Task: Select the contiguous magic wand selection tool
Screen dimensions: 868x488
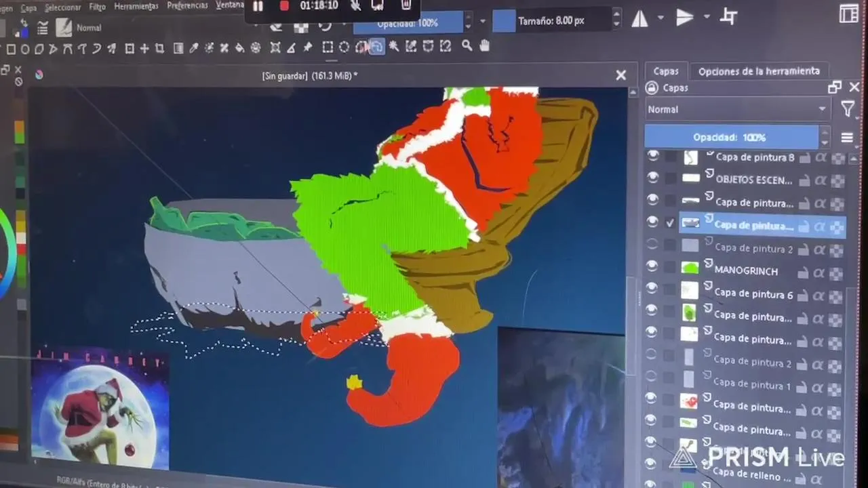Action: 394,47
